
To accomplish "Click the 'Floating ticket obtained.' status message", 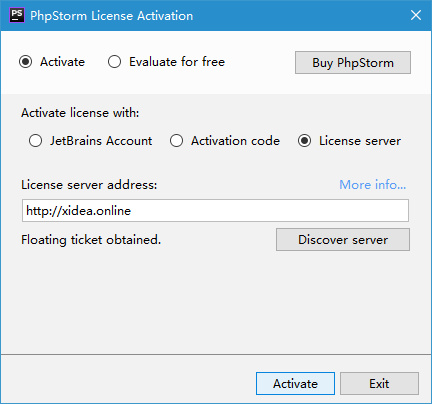I will pyautogui.click(x=91, y=240).
